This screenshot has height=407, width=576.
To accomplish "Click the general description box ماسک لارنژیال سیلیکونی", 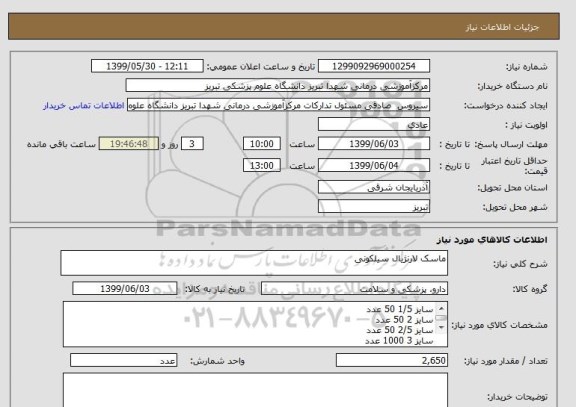I will tap(254, 263).
